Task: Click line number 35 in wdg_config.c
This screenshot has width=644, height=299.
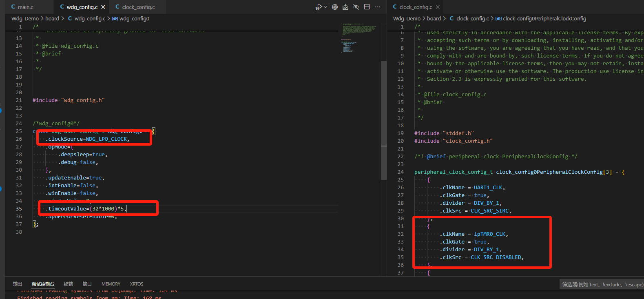Action: tap(19, 208)
